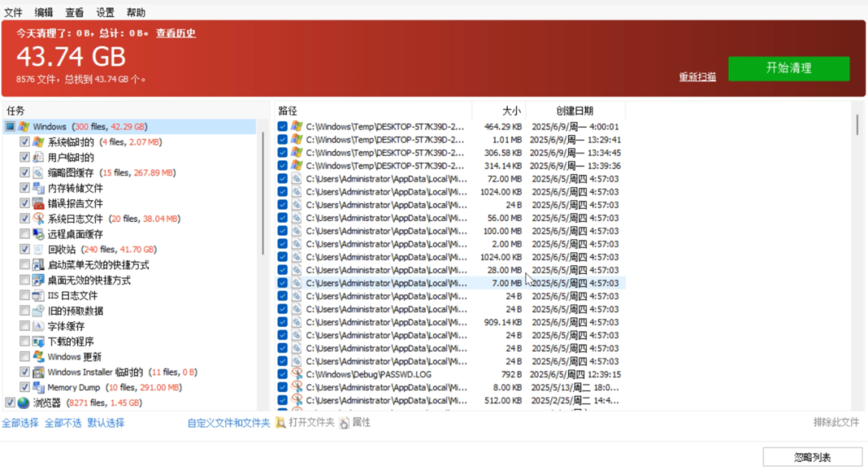
Task: Click the 默认选择 link
Action: [106, 423]
